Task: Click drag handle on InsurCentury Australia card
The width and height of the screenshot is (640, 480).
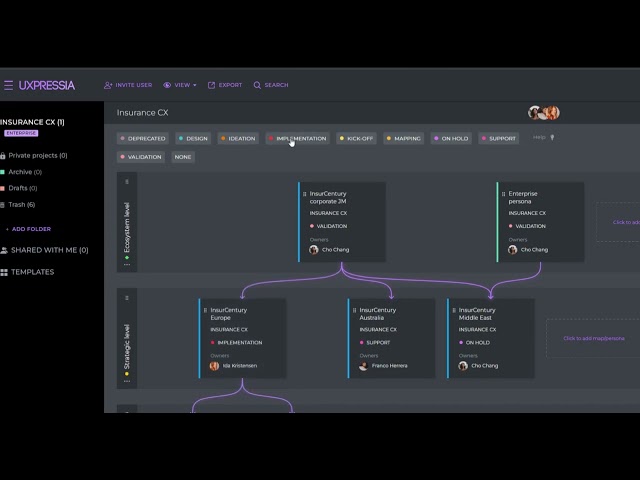Action: [x=354, y=310]
